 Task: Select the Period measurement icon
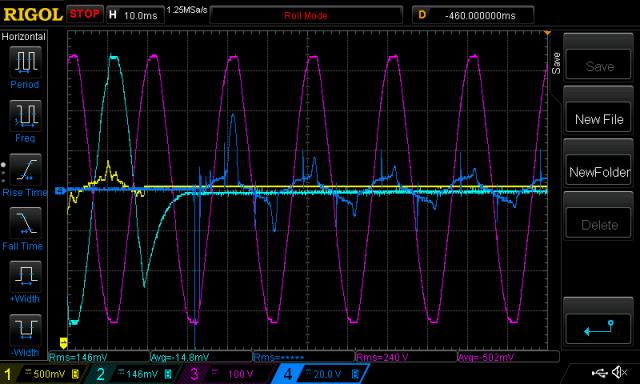click(25, 62)
